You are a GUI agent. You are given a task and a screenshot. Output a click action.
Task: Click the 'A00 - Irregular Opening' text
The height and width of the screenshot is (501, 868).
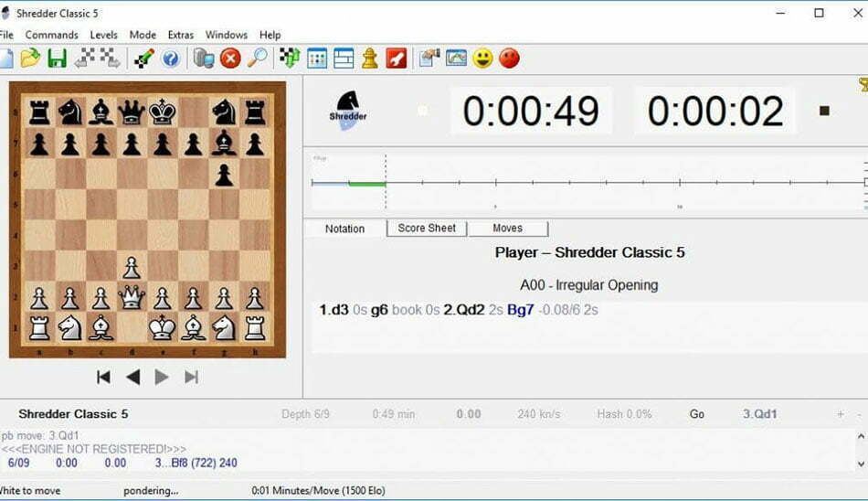[589, 285]
